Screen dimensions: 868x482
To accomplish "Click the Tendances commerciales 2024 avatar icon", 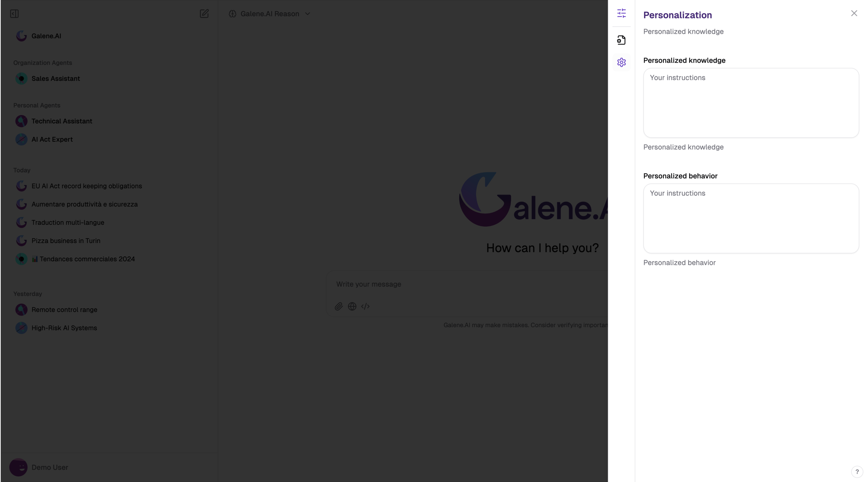I will 21,259.
